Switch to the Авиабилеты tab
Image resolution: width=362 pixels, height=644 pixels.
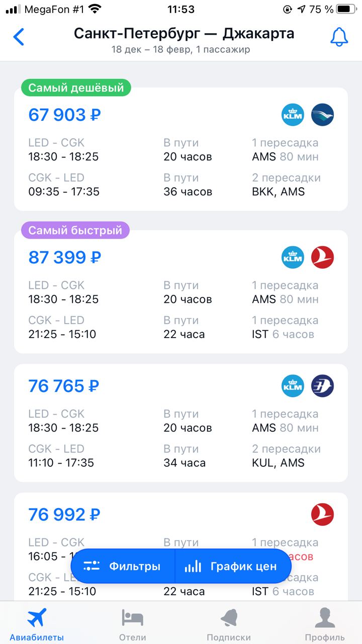click(x=37, y=624)
